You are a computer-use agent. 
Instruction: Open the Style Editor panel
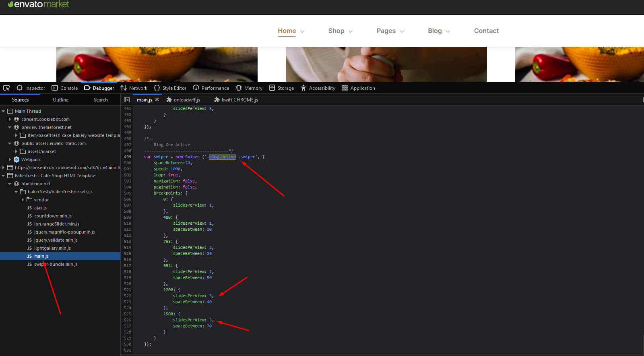click(x=170, y=88)
